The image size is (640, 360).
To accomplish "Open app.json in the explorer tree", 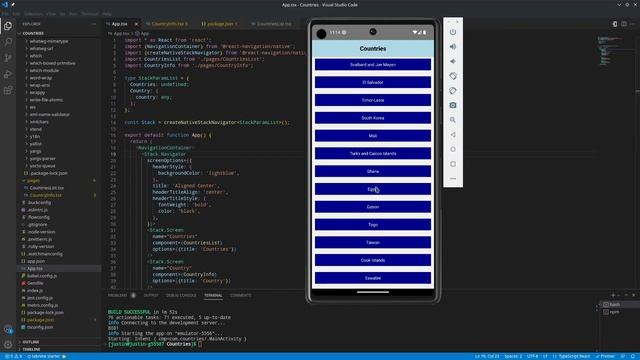I will tap(36, 261).
